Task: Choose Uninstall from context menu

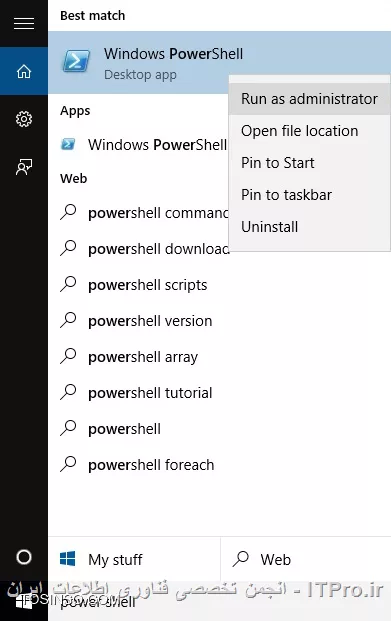Action: click(309, 227)
